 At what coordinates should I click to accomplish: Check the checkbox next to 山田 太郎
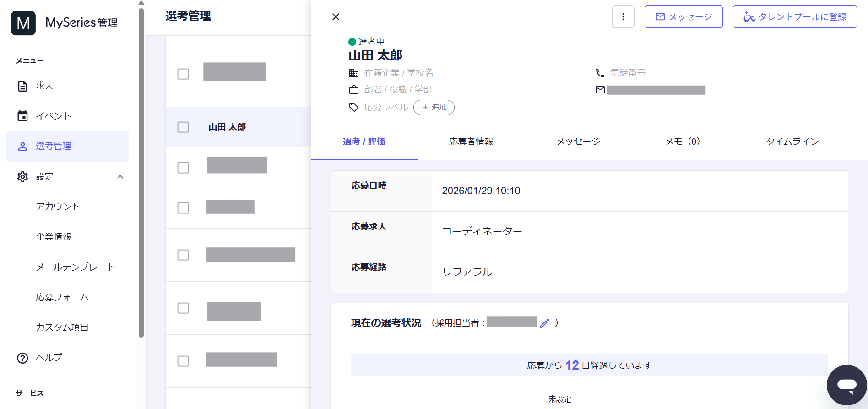tap(183, 127)
